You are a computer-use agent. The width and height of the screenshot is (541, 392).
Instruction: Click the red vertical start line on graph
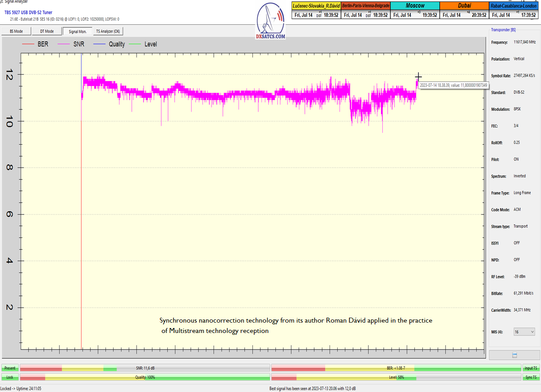pos(81,225)
